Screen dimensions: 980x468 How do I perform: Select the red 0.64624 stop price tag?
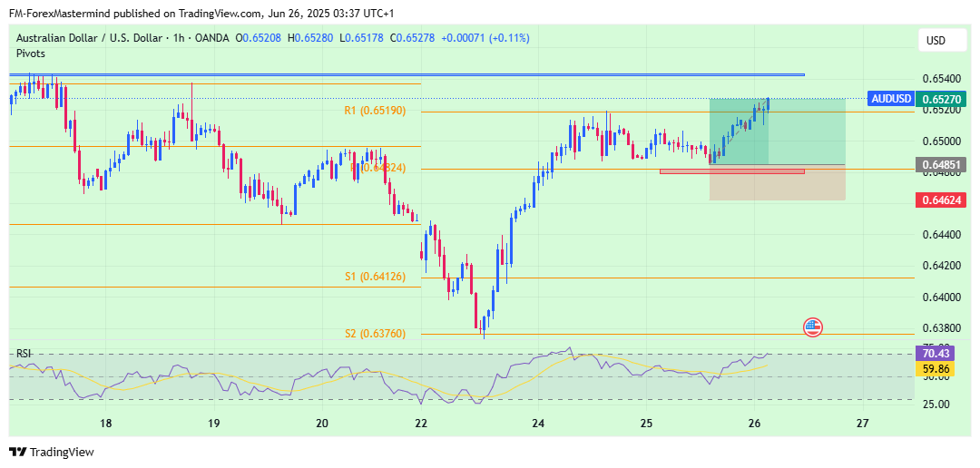(x=941, y=200)
